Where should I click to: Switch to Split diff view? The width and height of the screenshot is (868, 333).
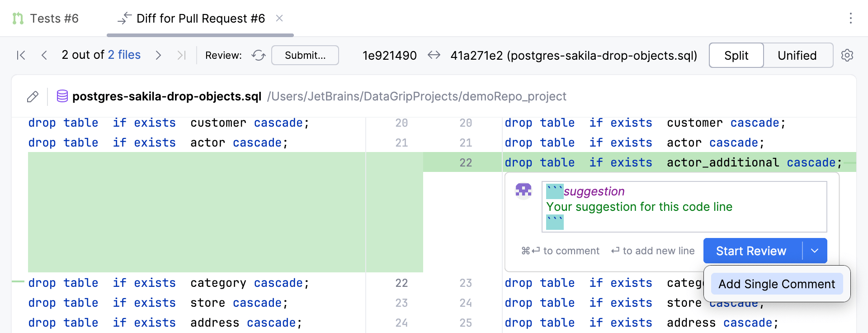point(736,55)
